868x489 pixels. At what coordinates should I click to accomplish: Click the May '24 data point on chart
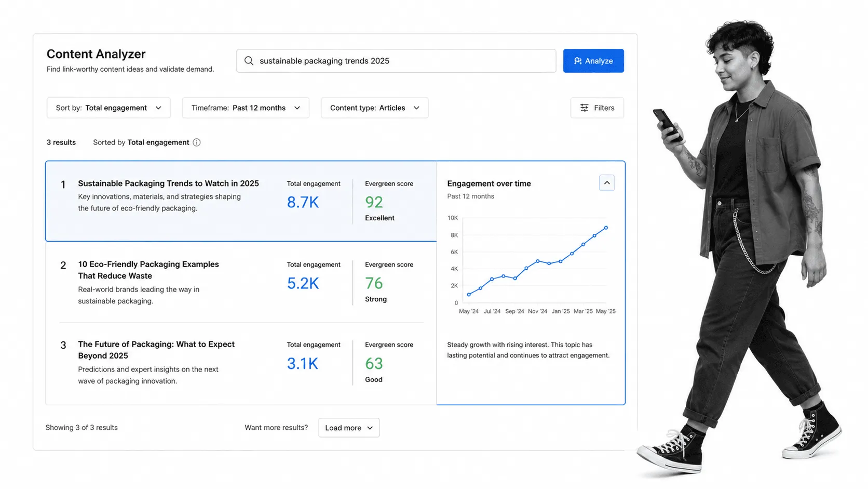pyautogui.click(x=469, y=295)
